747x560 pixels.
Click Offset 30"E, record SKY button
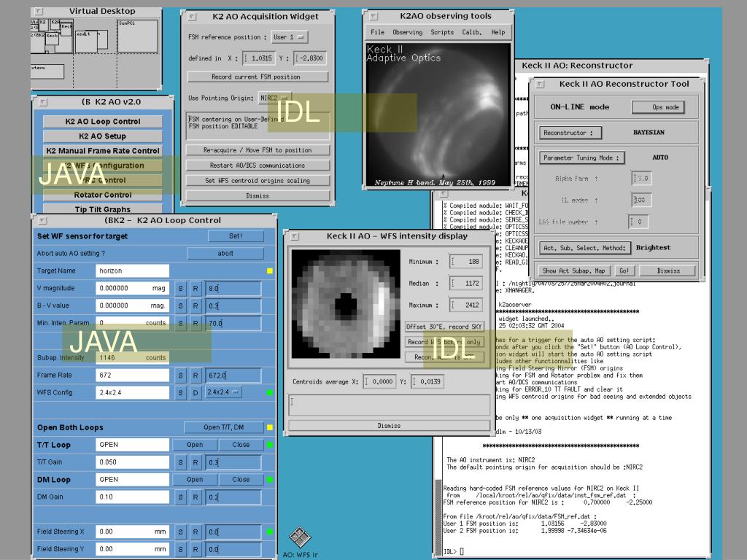pos(444,327)
